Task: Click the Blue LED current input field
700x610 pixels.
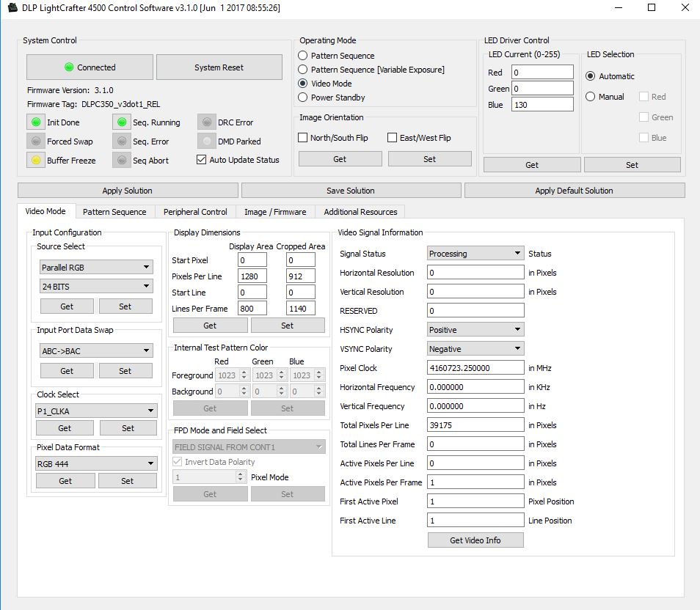Action: [x=542, y=103]
